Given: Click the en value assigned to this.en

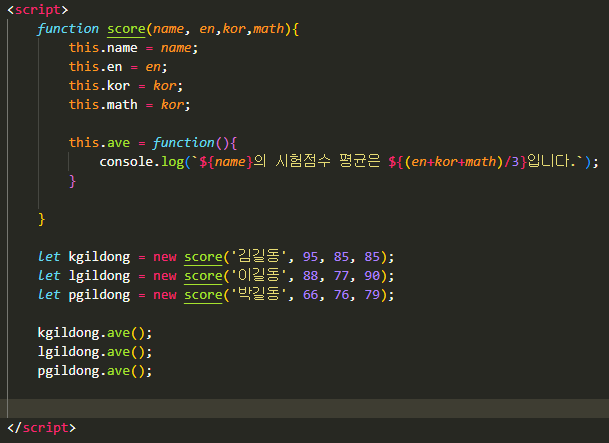Looking at the screenshot, I should point(153,67).
